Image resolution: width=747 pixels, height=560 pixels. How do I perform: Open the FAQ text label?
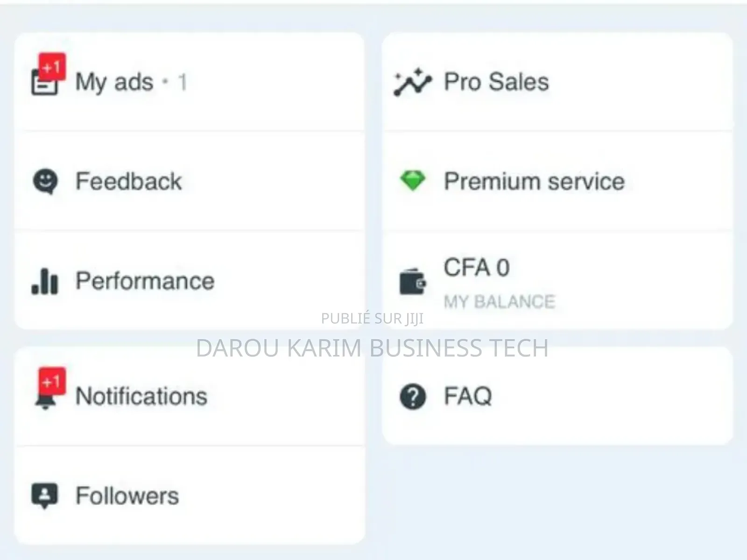pyautogui.click(x=468, y=397)
